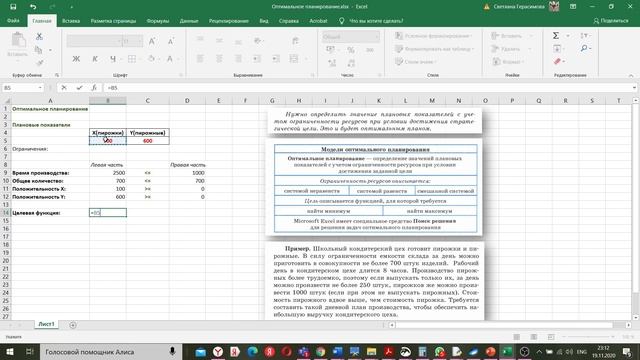640x360 pixels.
Task: Open Format as Table (Форматировать как таблицу)
Action: (x=435, y=49)
